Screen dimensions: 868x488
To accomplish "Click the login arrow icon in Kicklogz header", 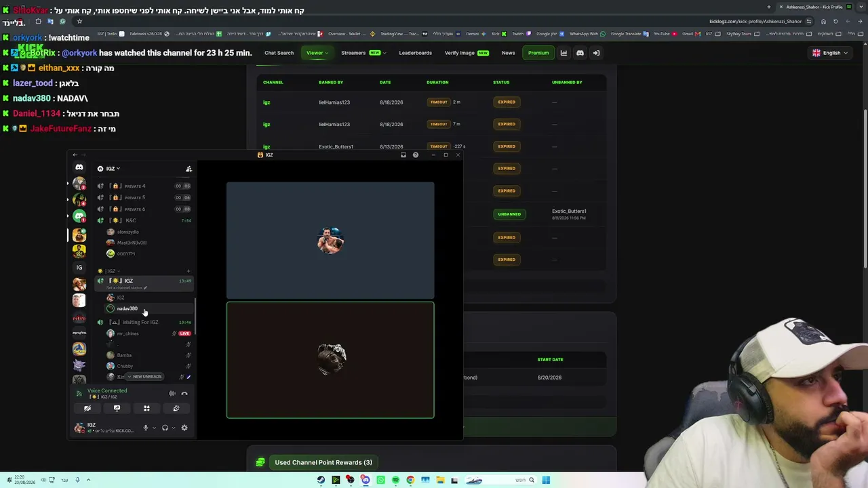I will pyautogui.click(x=596, y=53).
